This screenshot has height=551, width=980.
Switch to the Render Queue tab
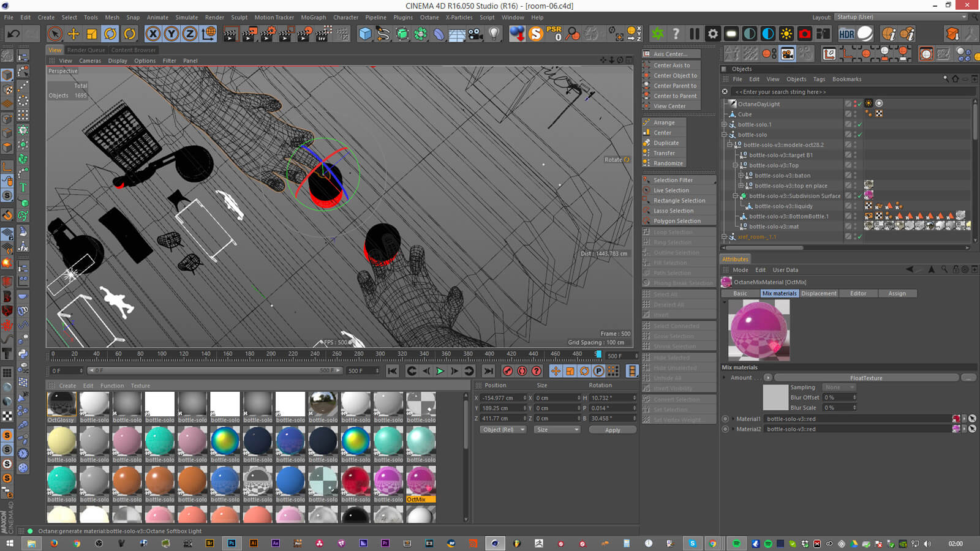point(86,50)
